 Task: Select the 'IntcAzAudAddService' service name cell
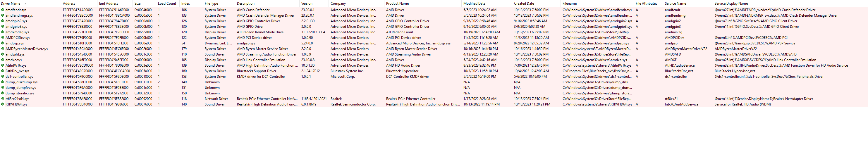tap(682, 104)
